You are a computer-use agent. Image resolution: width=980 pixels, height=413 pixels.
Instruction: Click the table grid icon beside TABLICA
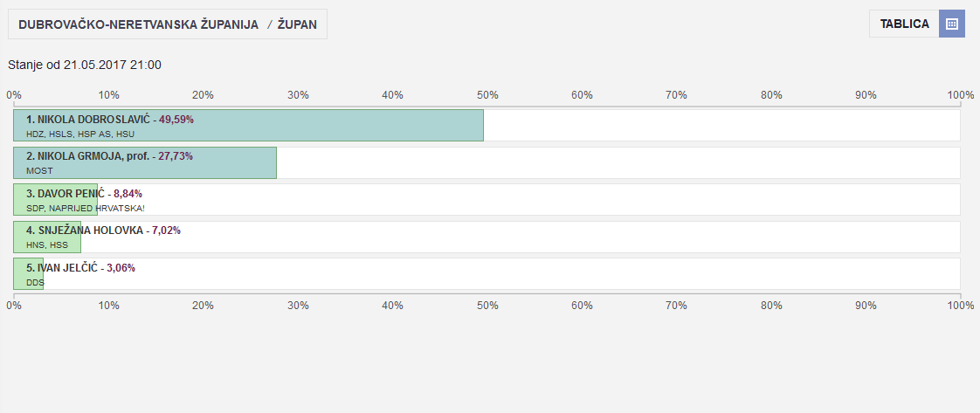coord(952,24)
